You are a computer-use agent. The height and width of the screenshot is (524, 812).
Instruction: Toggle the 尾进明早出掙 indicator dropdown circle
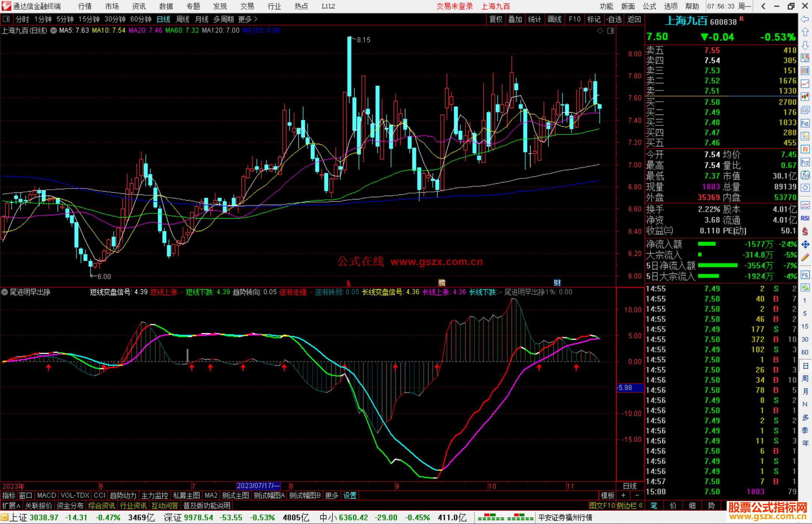pyautogui.click(x=5, y=292)
